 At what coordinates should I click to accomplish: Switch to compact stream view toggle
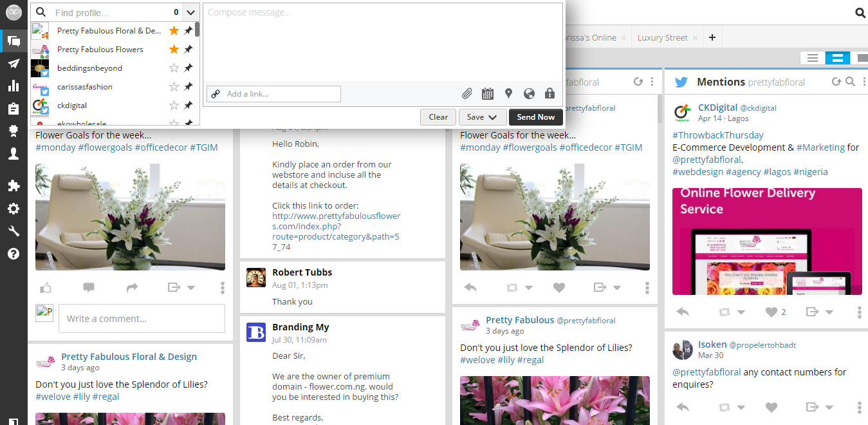pos(813,58)
